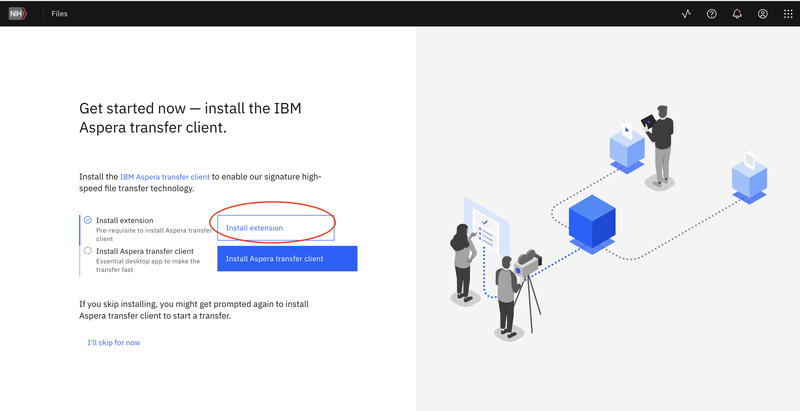Click the Install extension button
This screenshot has height=411, width=800.
276,228
